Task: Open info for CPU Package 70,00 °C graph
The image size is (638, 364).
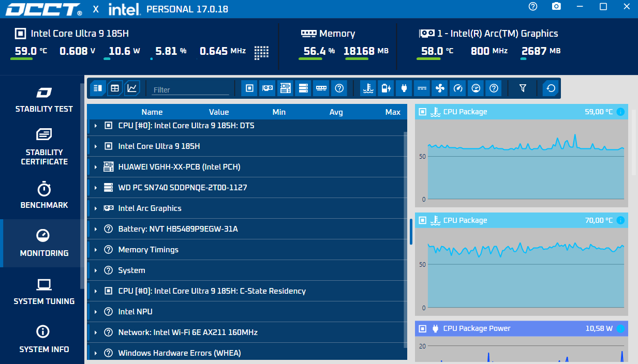Action: tap(620, 220)
